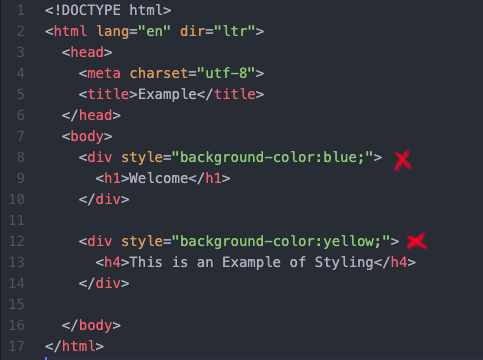This screenshot has height=360, width=483.
Task: Click the word Example in the title
Action: pos(167,94)
